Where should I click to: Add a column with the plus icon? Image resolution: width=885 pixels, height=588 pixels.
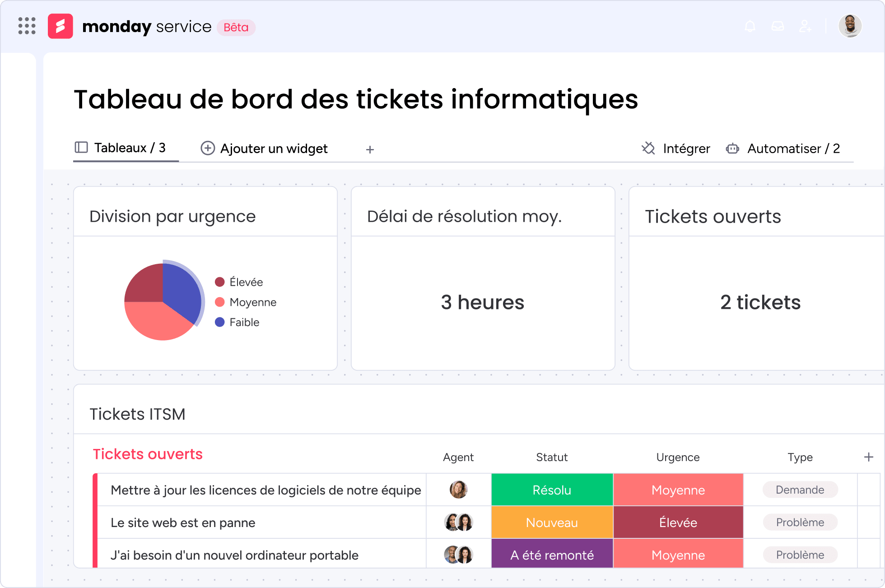pos(869,457)
